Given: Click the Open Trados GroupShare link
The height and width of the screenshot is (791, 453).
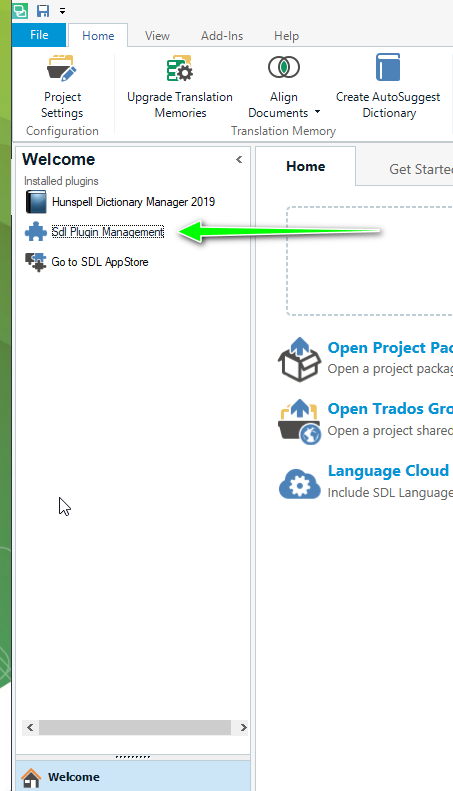Looking at the screenshot, I should (390, 409).
